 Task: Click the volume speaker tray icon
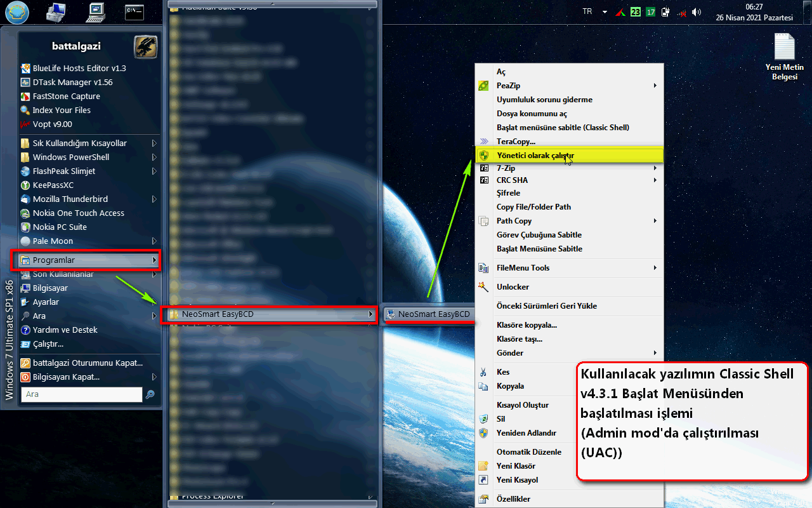coord(697,12)
